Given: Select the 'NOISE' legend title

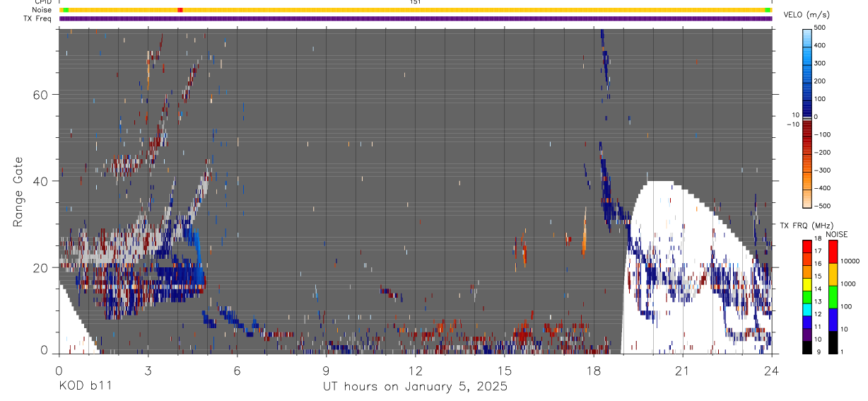Looking at the screenshot, I should [x=837, y=234].
